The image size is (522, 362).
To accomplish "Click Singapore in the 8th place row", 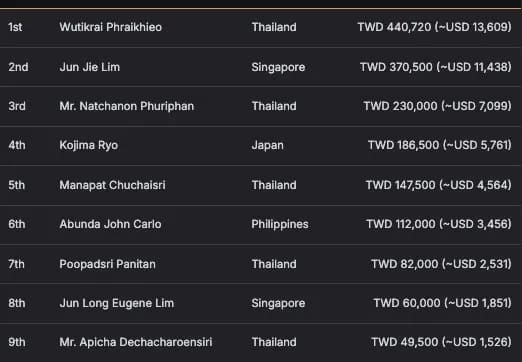I will [x=278, y=303].
